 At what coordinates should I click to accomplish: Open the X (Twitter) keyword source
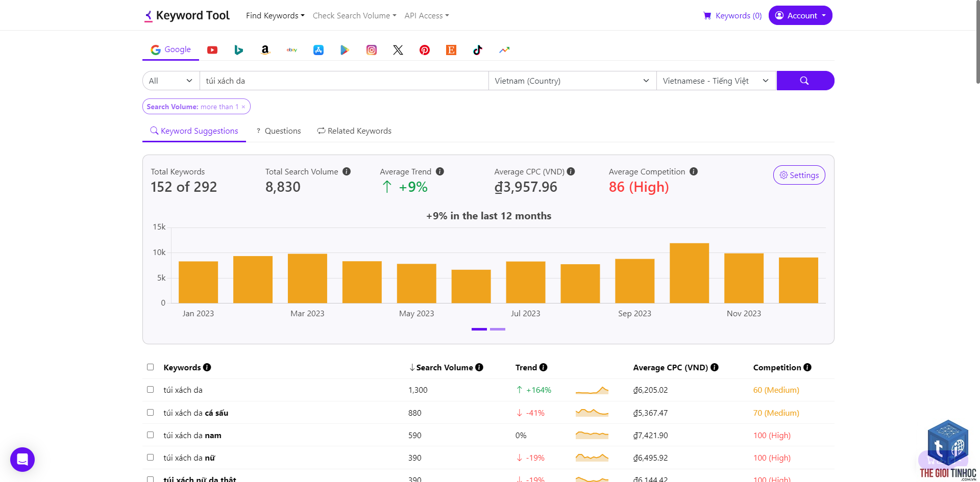click(398, 50)
